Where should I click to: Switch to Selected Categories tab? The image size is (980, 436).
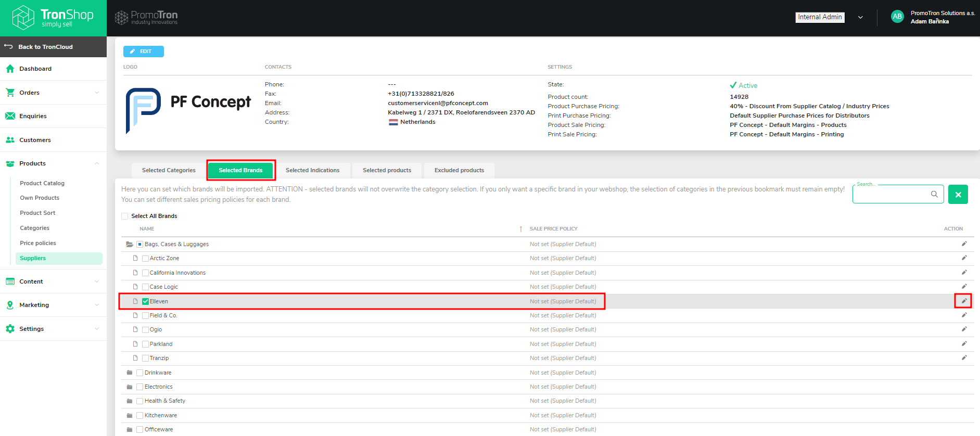[169, 170]
